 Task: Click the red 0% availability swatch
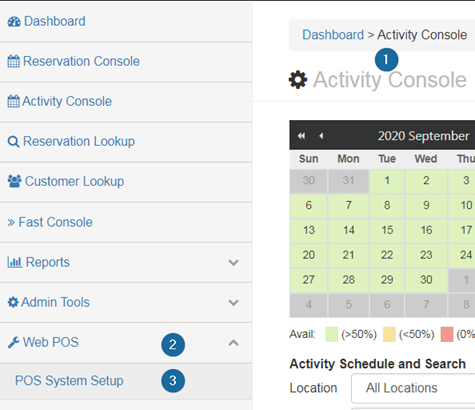(447, 334)
